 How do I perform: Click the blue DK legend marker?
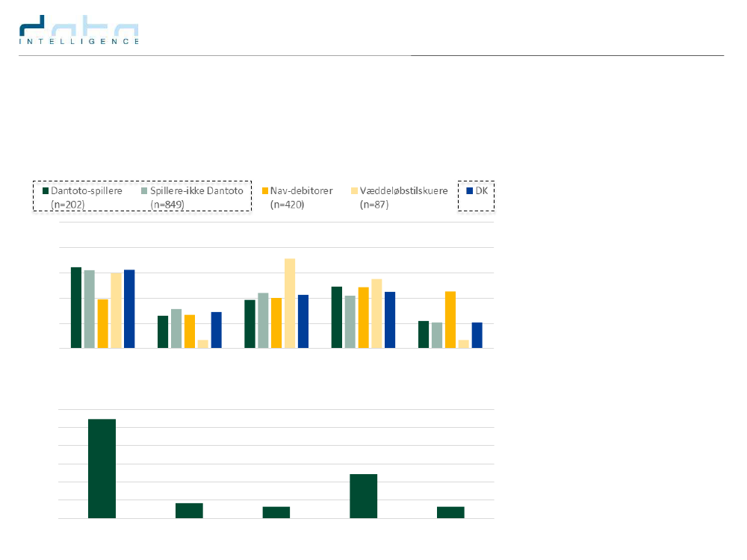470,191
